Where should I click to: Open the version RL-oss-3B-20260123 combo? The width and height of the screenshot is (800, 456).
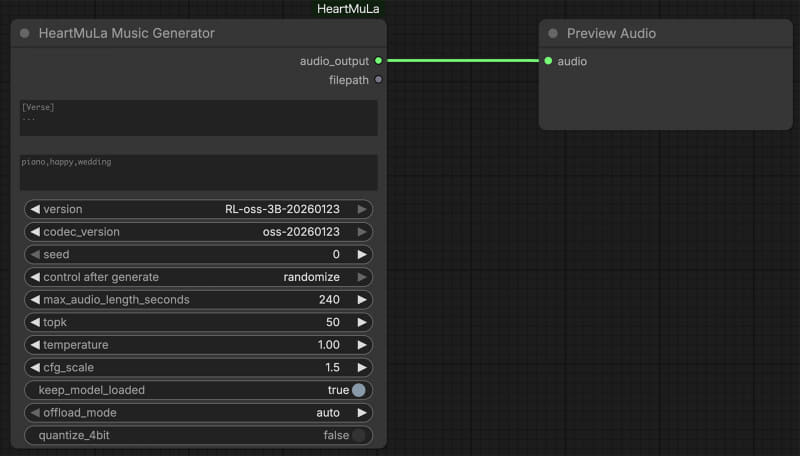198,209
